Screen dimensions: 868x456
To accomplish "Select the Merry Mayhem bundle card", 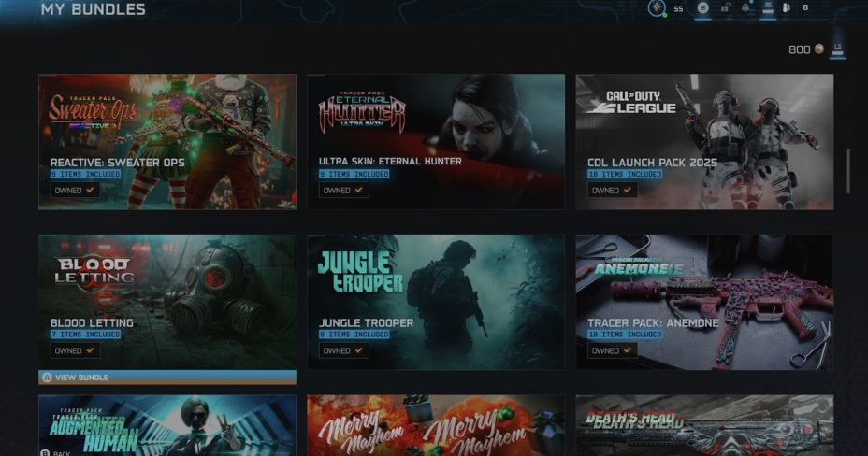I will coord(436,425).
